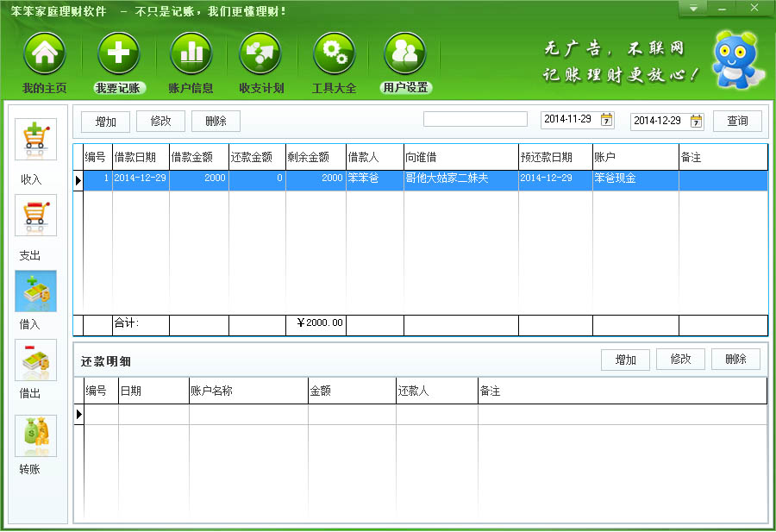Select the 借入 money icon
The image size is (776, 532).
click(x=35, y=291)
